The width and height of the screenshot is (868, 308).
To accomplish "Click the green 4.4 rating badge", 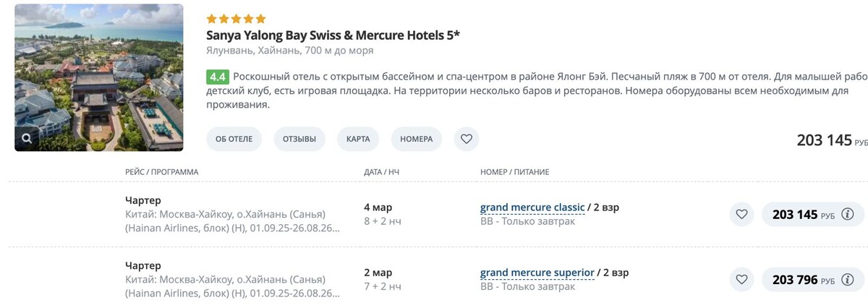I will point(217,77).
